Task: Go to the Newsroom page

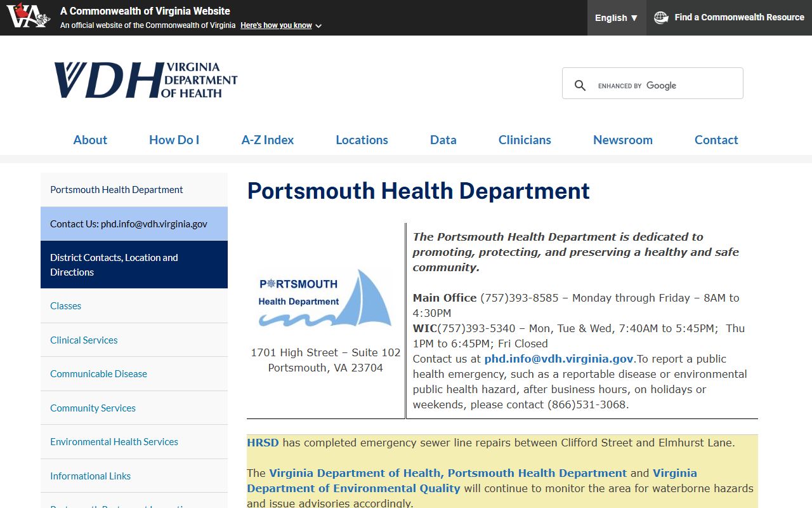Action: click(x=623, y=140)
